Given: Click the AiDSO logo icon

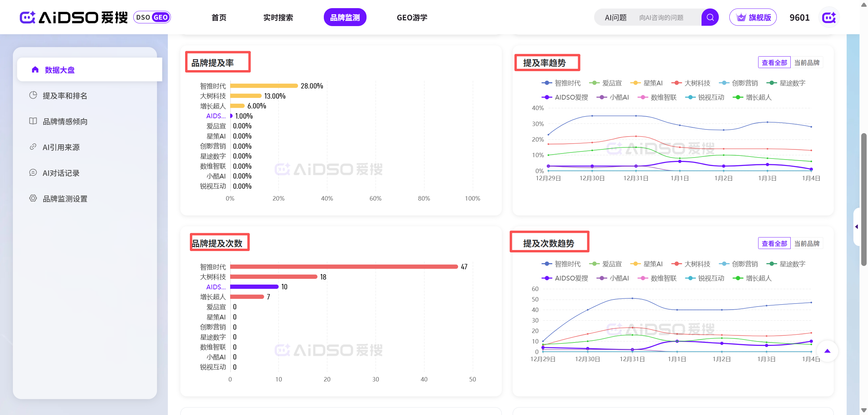Looking at the screenshot, I should [x=27, y=17].
